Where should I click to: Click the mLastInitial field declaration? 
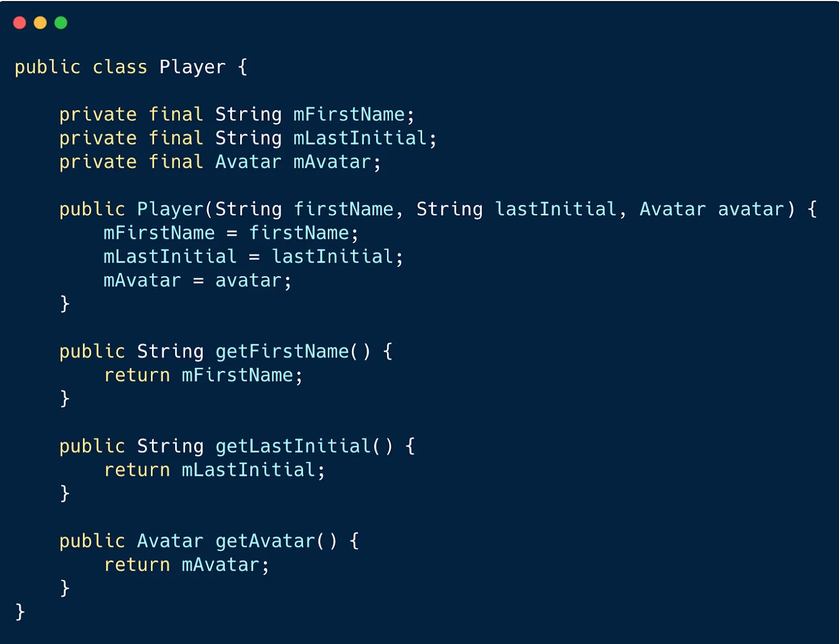pyautogui.click(x=360, y=138)
